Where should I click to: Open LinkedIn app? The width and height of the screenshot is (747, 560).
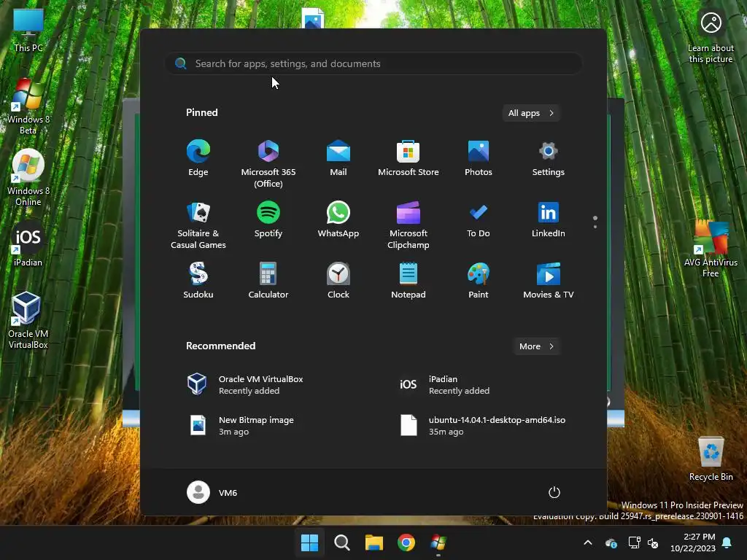[549, 220]
